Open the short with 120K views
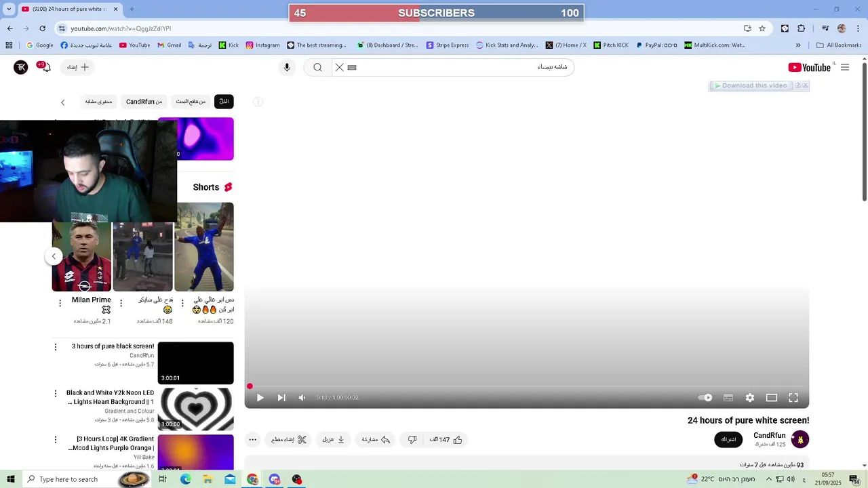This screenshot has width=868, height=488. pyautogui.click(x=204, y=247)
